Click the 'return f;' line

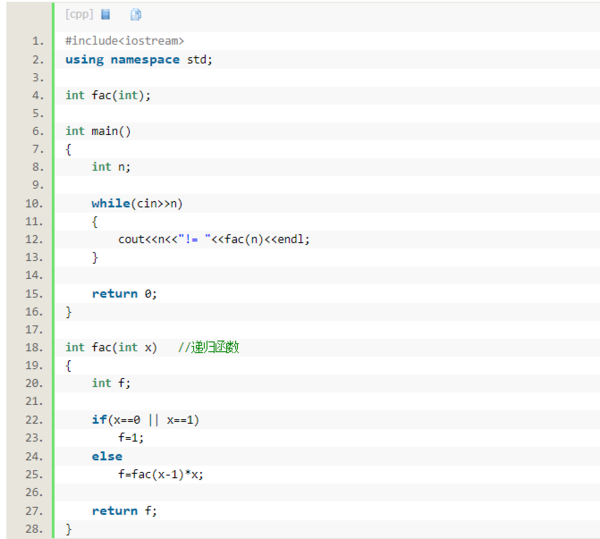click(x=124, y=511)
